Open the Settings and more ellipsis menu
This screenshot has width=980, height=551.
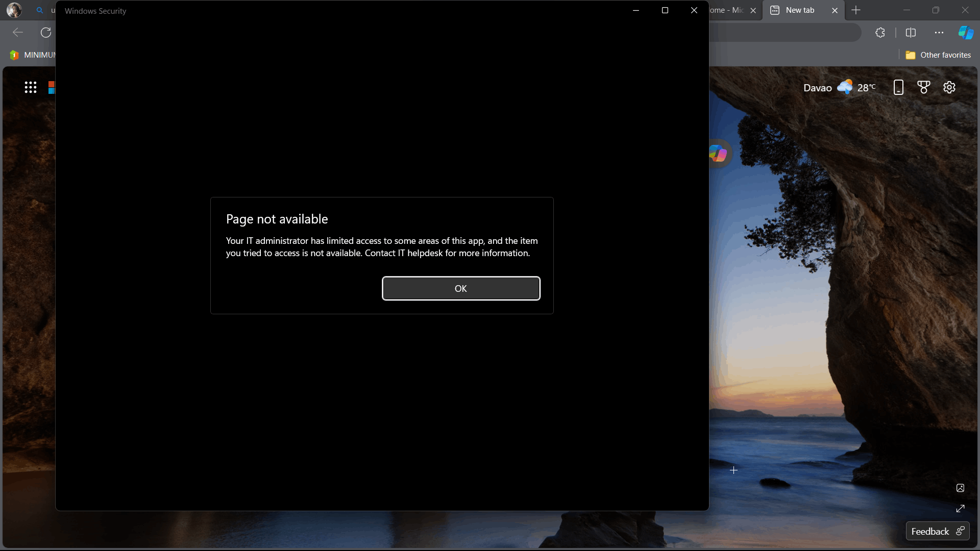(939, 33)
